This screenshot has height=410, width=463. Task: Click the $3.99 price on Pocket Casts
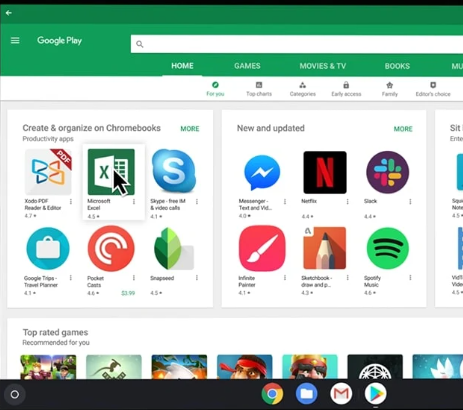click(x=128, y=293)
